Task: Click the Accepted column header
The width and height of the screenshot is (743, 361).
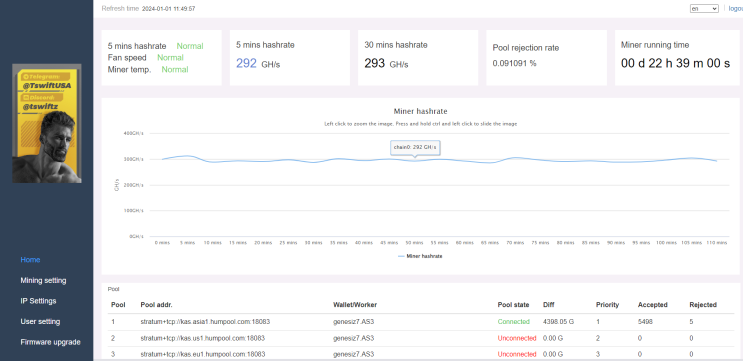Action: pyautogui.click(x=652, y=305)
